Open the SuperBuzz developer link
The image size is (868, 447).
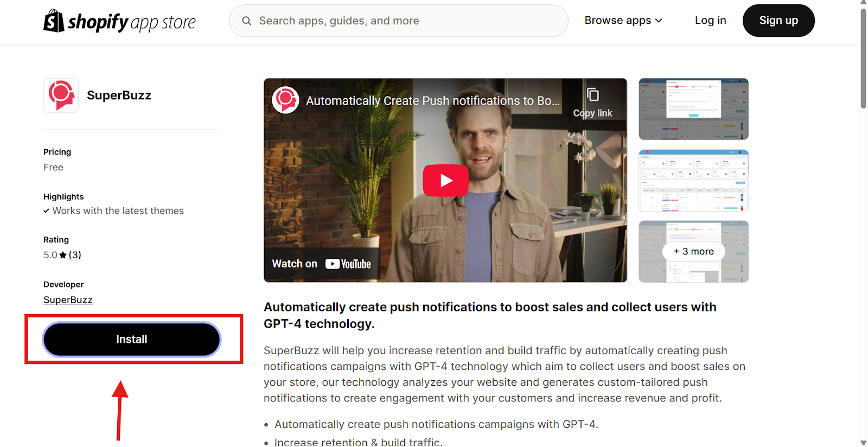[x=68, y=300]
